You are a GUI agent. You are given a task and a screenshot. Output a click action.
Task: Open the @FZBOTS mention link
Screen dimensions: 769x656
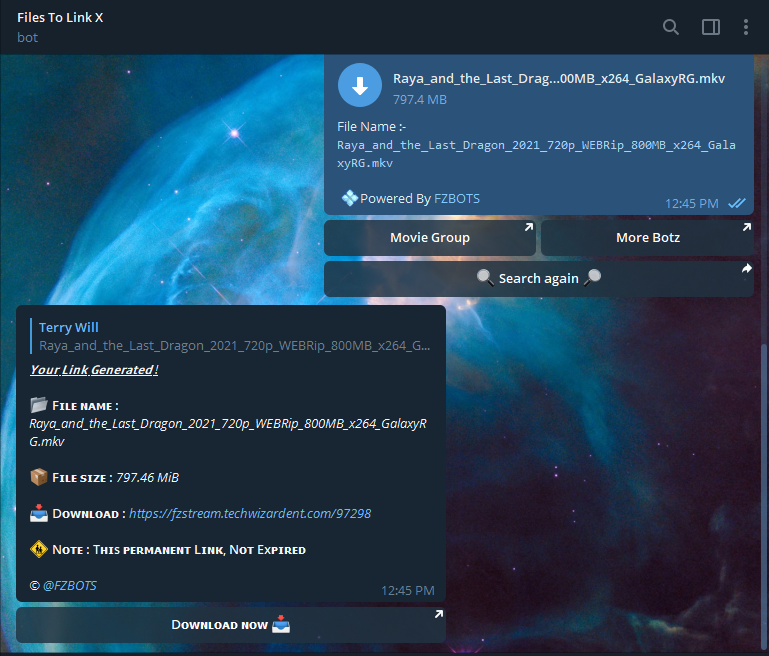[x=70, y=585]
